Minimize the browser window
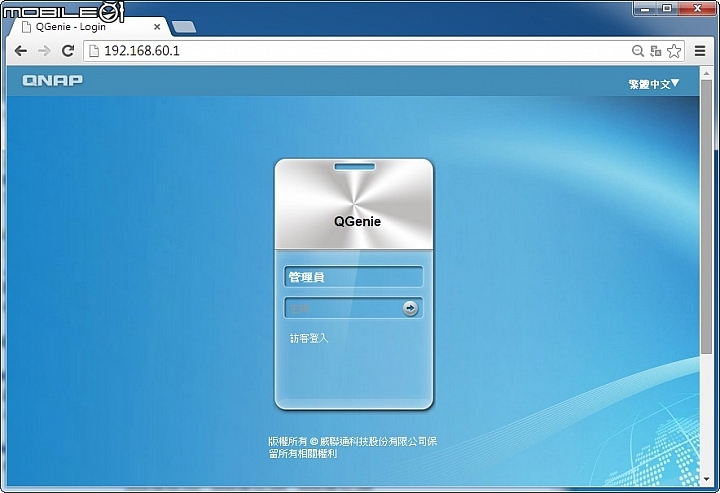Viewport: 720px width, 493px height. tap(645, 9)
